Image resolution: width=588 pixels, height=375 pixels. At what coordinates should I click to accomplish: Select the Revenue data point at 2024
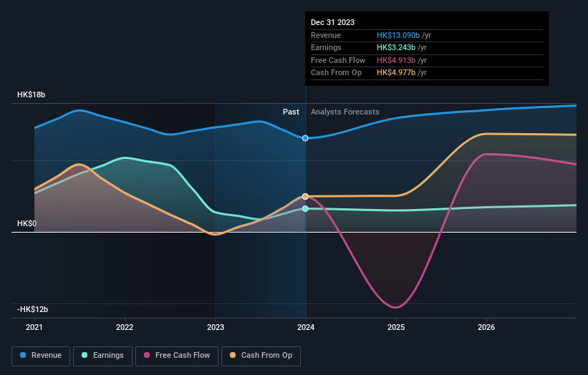[x=305, y=138]
